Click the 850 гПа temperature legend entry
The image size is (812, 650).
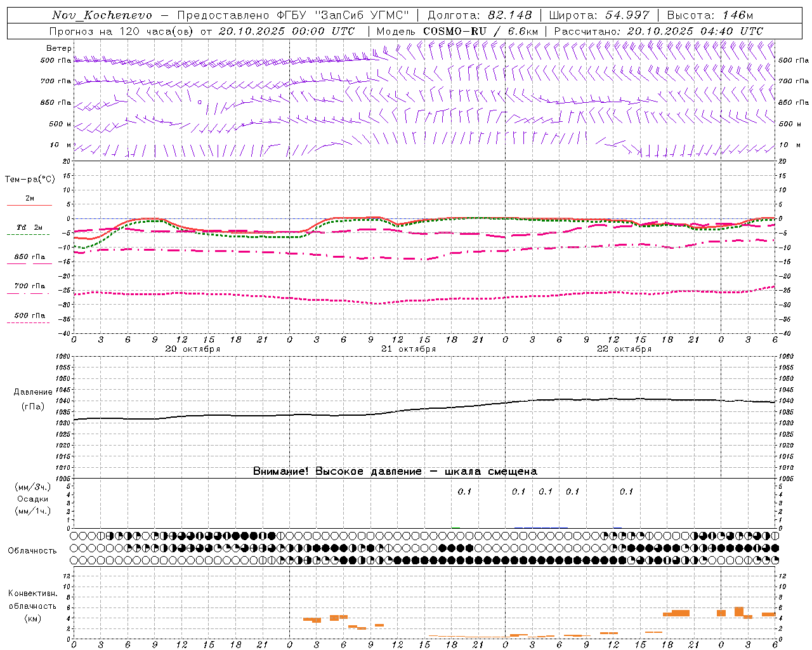tap(29, 257)
